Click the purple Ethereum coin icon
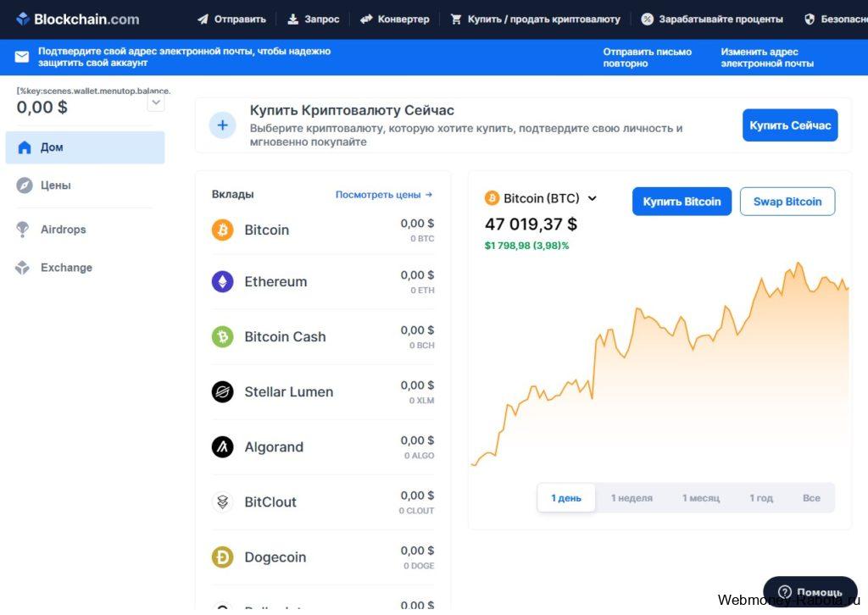 pyautogui.click(x=223, y=281)
